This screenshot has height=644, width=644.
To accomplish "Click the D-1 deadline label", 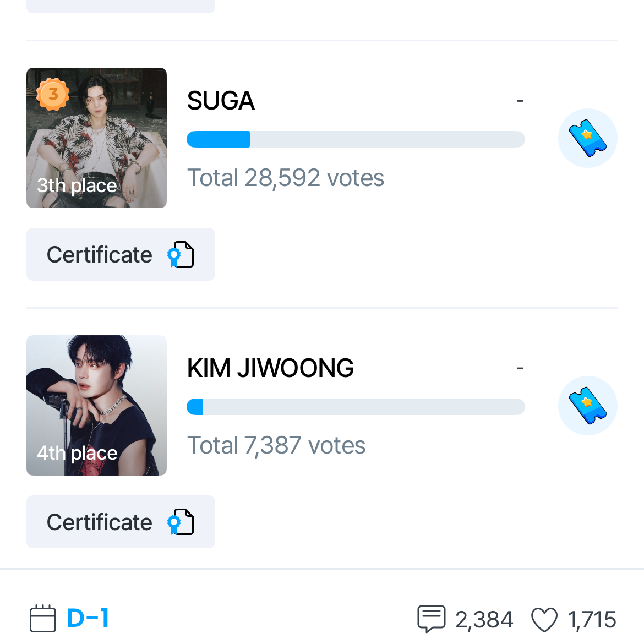I will pos(88,618).
